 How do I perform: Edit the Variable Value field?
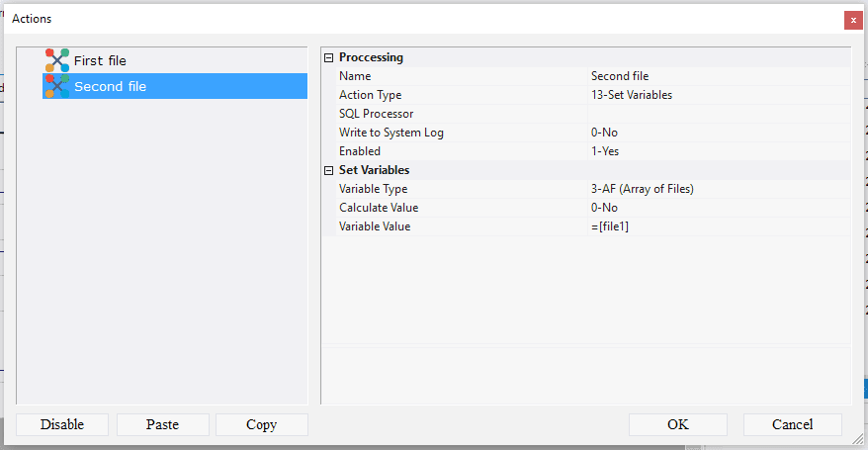pos(718,226)
